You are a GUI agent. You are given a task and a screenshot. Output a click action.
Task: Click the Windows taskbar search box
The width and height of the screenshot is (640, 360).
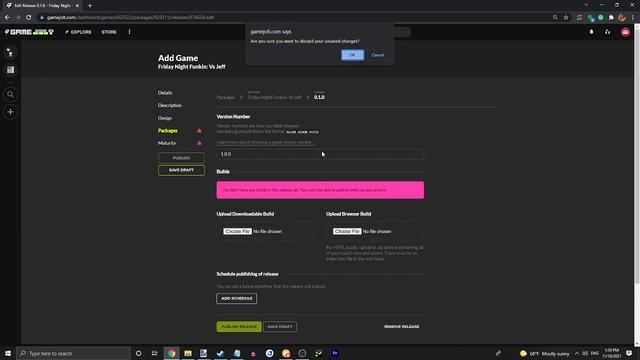point(73,353)
